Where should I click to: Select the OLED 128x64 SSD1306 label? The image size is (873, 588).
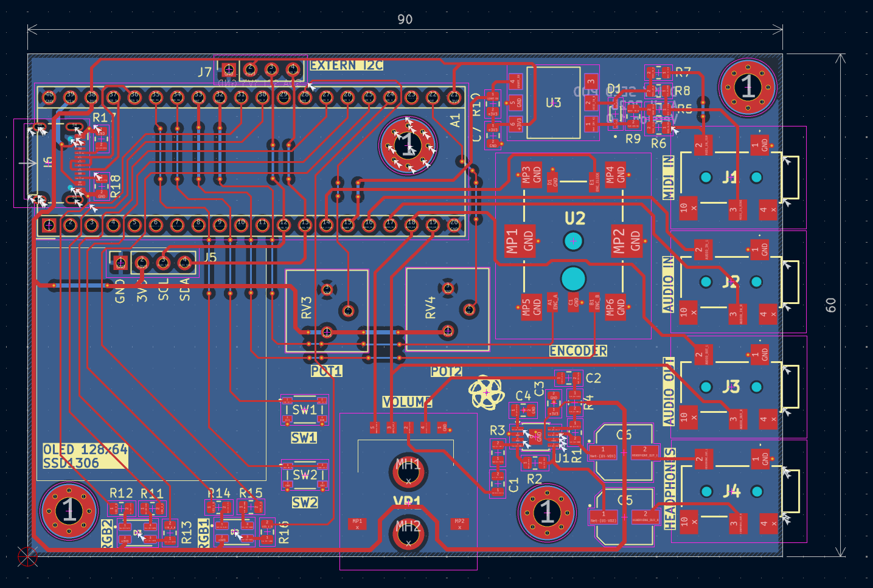point(85,456)
